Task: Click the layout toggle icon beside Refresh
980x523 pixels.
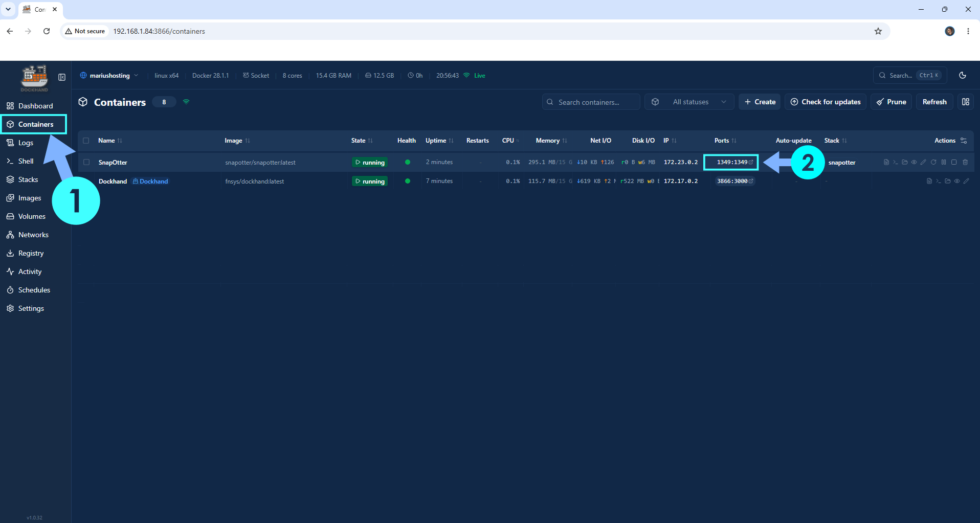Action: 966,102
